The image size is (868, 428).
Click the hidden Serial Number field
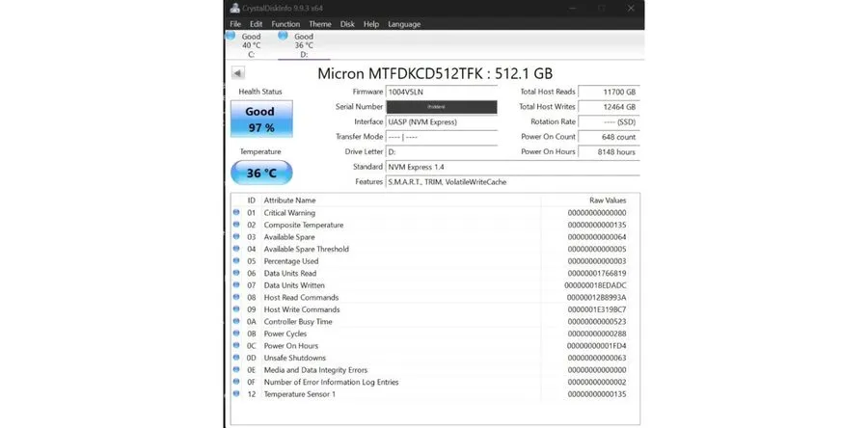441,107
